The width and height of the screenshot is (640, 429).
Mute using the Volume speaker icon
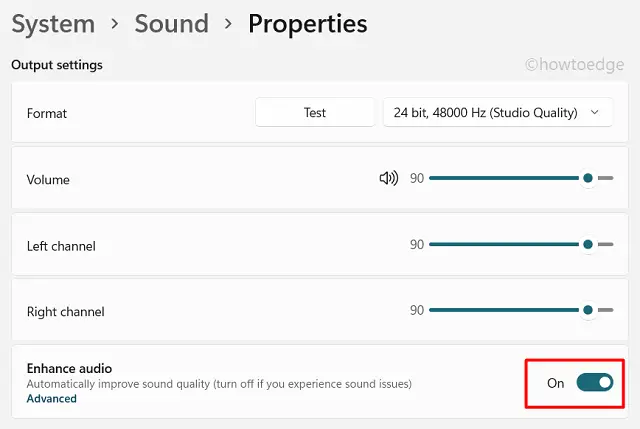388,178
